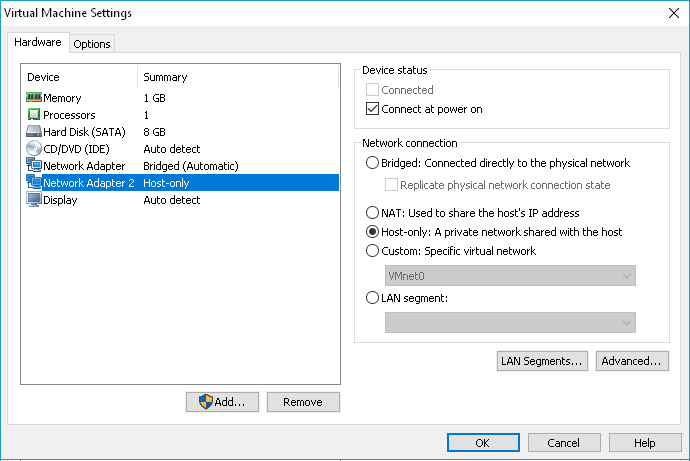
Task: Choose NAT network connection option
Action: pyautogui.click(x=373, y=213)
